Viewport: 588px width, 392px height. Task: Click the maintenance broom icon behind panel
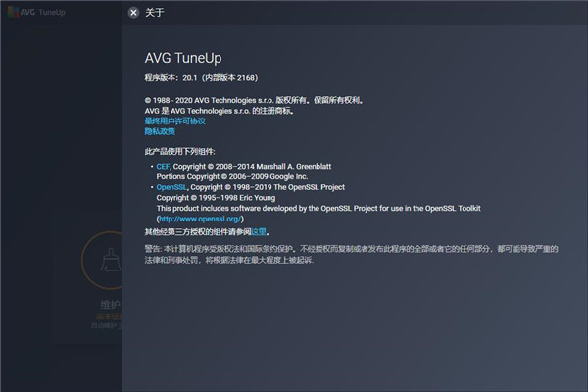[111, 260]
